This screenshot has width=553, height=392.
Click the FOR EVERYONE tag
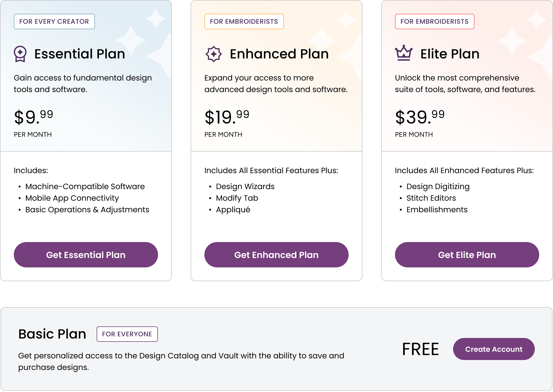pos(127,334)
